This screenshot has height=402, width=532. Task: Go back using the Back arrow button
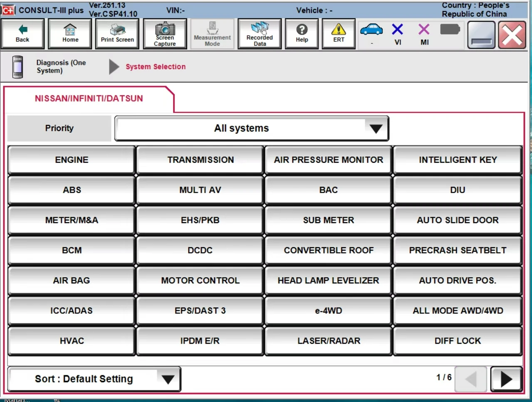pyautogui.click(x=23, y=34)
